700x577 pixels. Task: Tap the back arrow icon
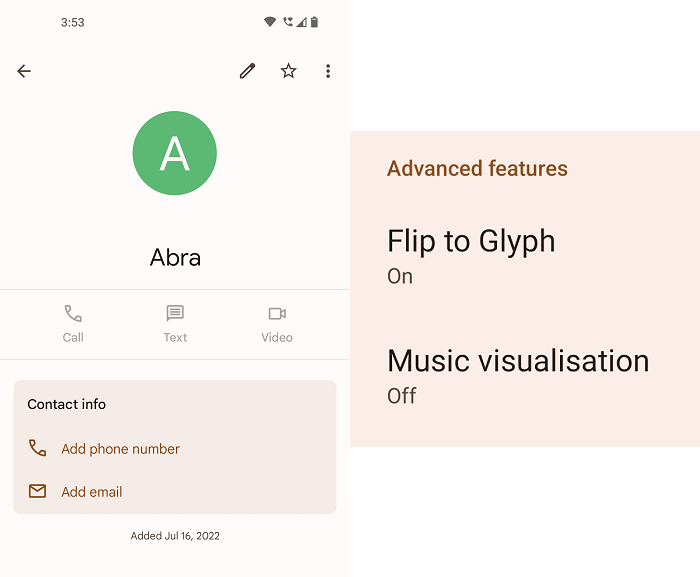[x=24, y=71]
